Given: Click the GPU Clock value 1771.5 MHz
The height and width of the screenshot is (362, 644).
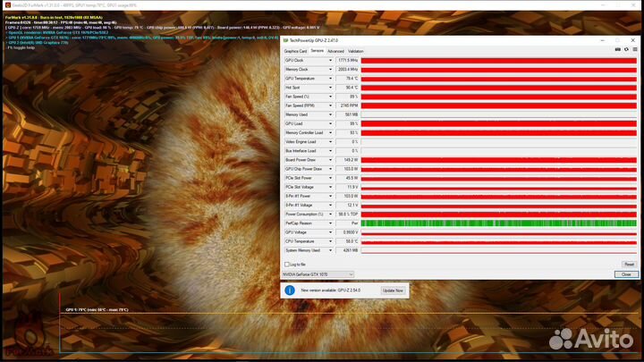Looking at the screenshot, I should [347, 61].
